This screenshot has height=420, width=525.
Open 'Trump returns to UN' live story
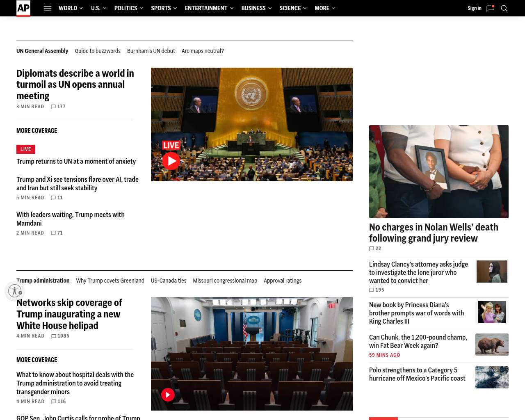click(76, 162)
